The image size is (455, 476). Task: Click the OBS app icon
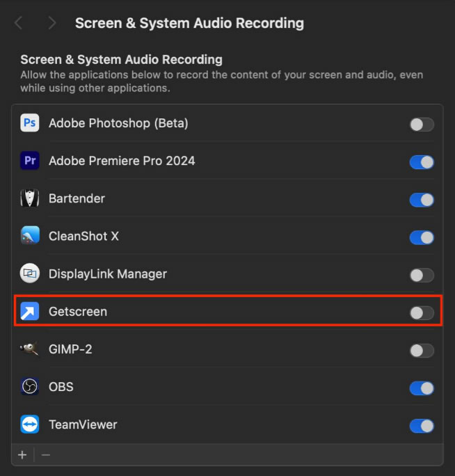click(30, 387)
